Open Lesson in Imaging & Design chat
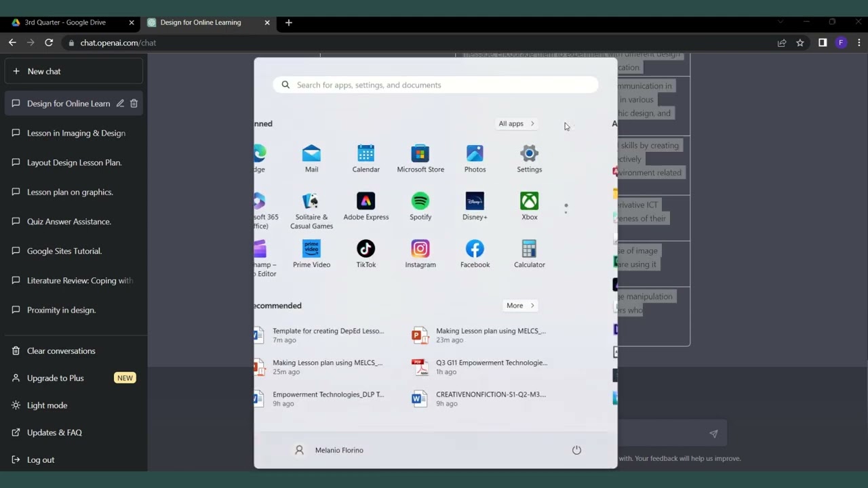The image size is (868, 488). (74, 134)
